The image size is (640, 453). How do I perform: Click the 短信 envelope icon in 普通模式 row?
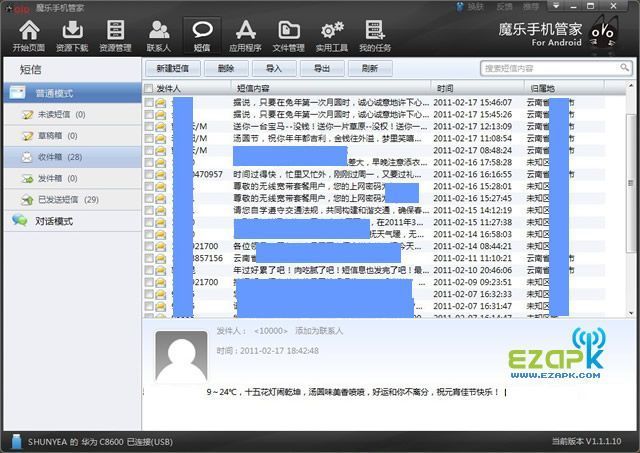pos(18,93)
